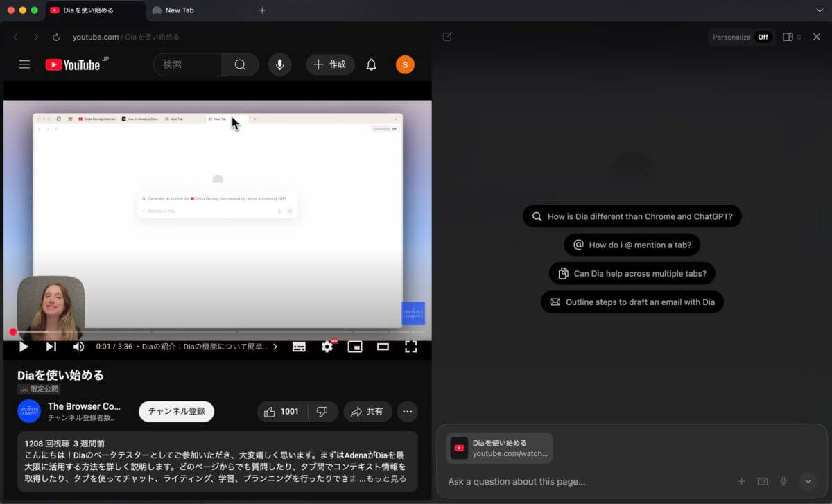Open The Browser Company channel avatar
The image size is (832, 504).
29,411
